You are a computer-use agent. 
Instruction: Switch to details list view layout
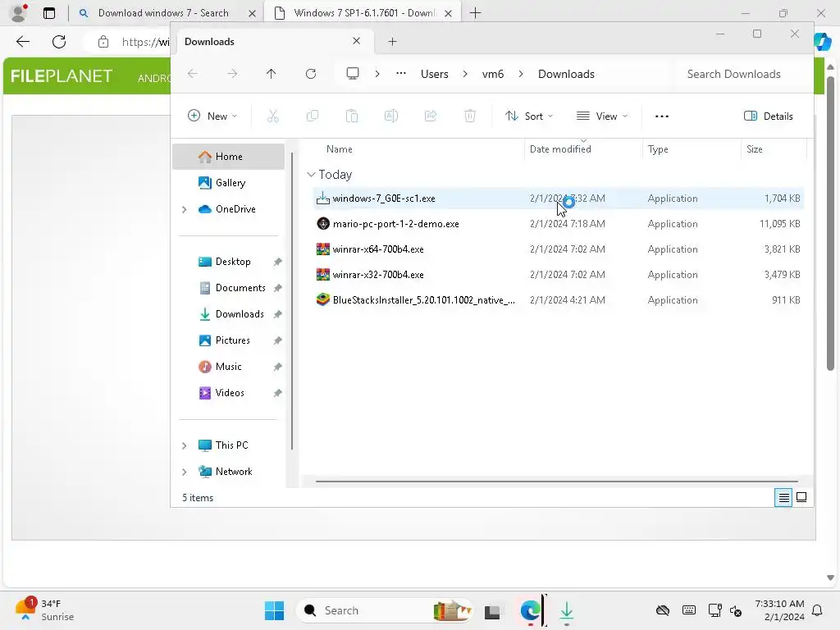[x=783, y=498]
